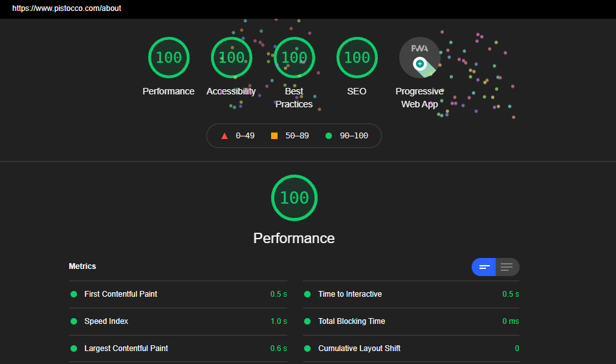Image resolution: width=616 pixels, height=364 pixels.
Task: Click the Progressive Web App badge
Action: click(x=419, y=58)
